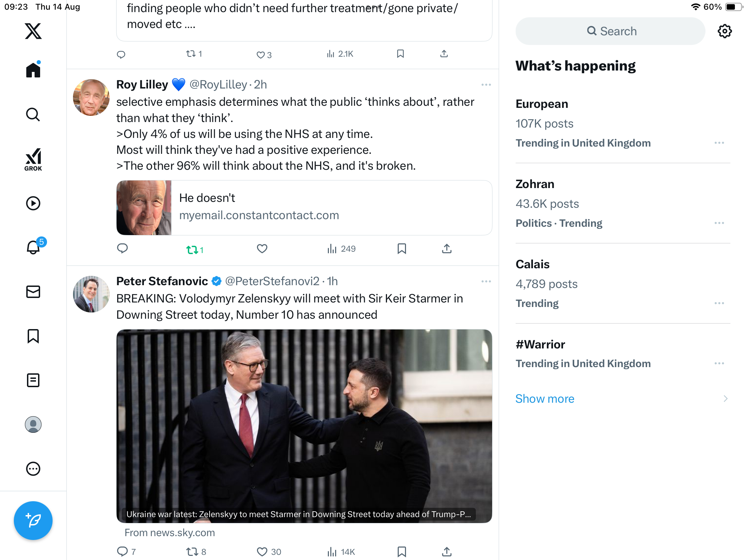Open direct messages envelope icon
The width and height of the screenshot is (747, 560).
pos(33,292)
